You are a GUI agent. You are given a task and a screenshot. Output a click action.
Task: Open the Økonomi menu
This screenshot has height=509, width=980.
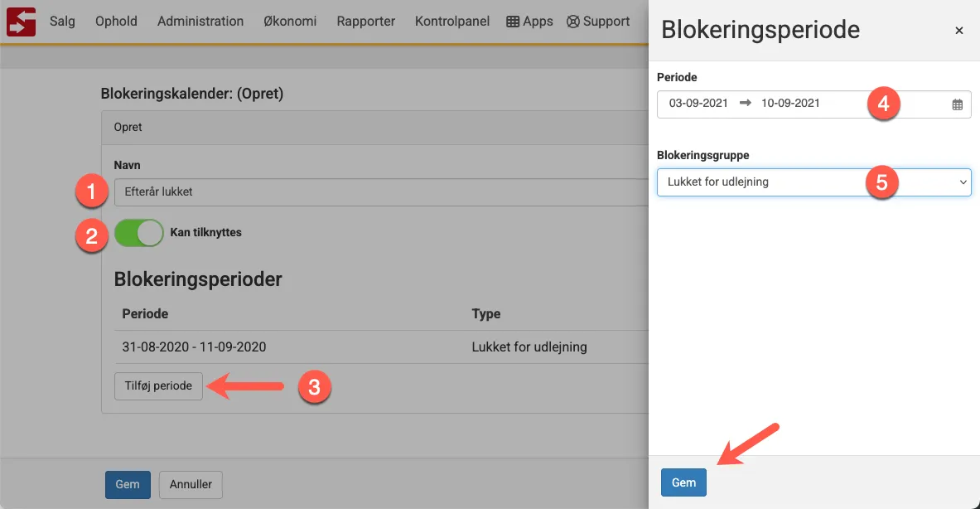(290, 22)
